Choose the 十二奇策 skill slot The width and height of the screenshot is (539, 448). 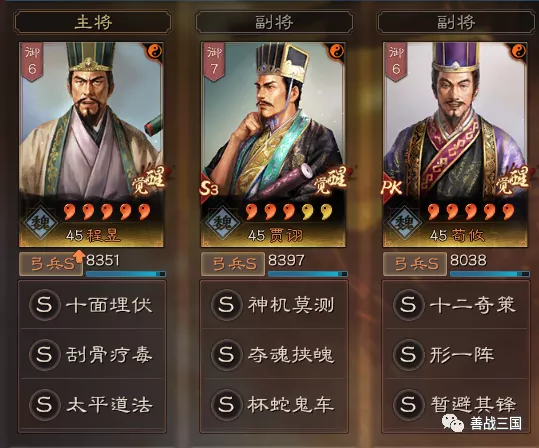[456, 305]
